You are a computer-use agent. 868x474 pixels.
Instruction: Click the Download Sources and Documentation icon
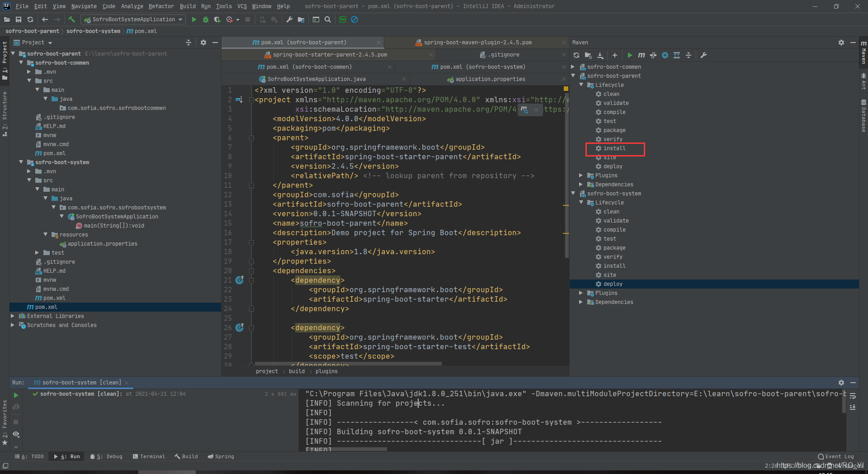[x=600, y=55]
